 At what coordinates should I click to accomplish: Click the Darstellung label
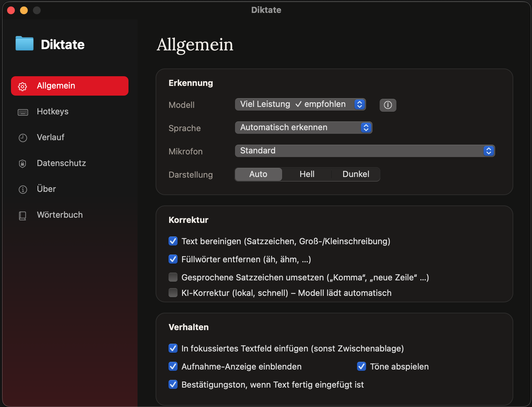point(191,175)
